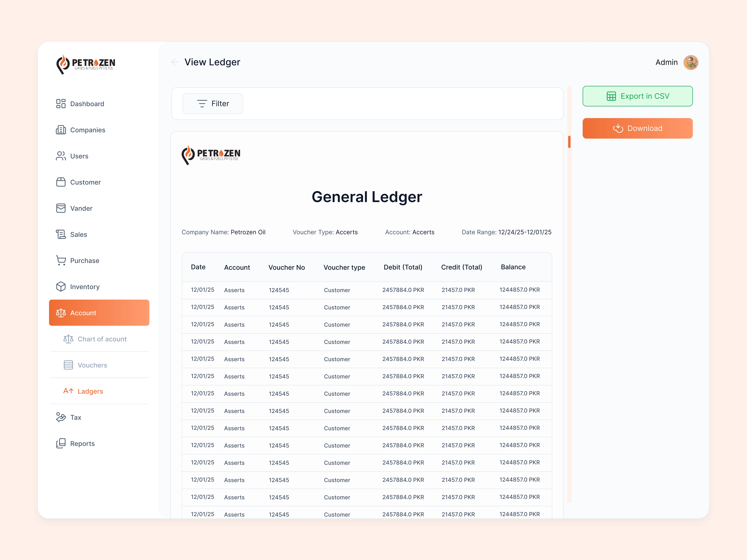
Task: Click the Vouchers list icon
Action: (68, 365)
